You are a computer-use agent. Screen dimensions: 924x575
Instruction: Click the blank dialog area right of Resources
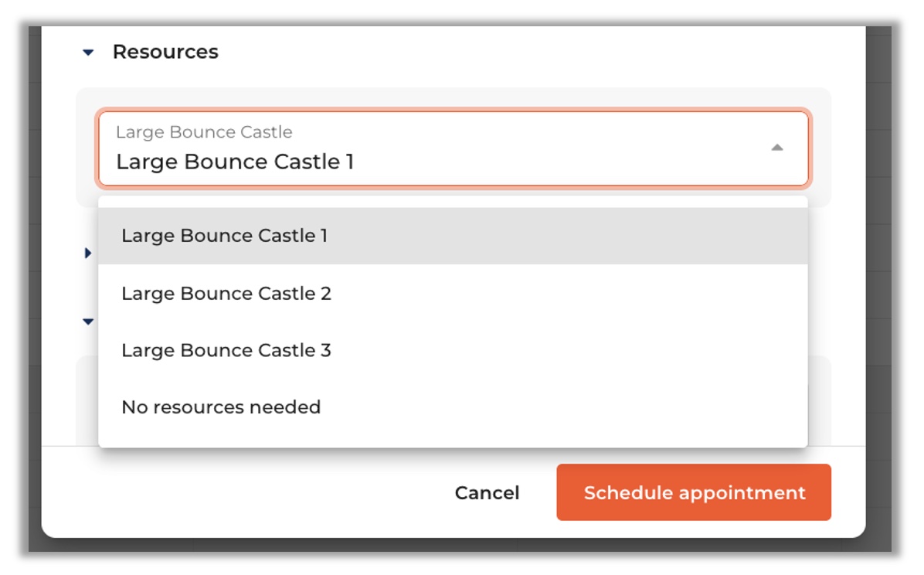pos(541,52)
